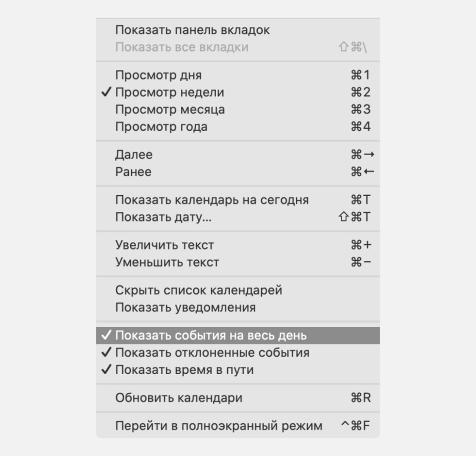Image resolution: width=476 pixels, height=456 pixels.
Task: Click 'Показать панель вкладок' menu item
Action: [192, 30]
